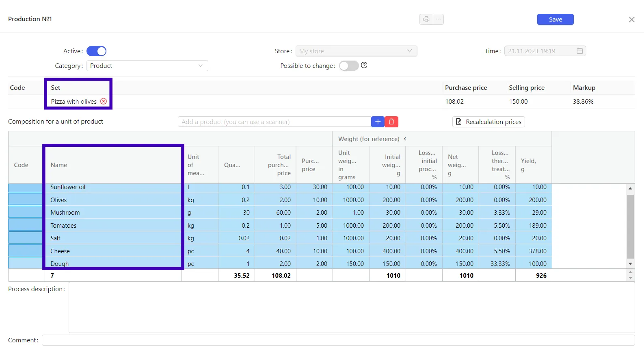Click the Save button
The height and width of the screenshot is (346, 644).
tap(555, 19)
